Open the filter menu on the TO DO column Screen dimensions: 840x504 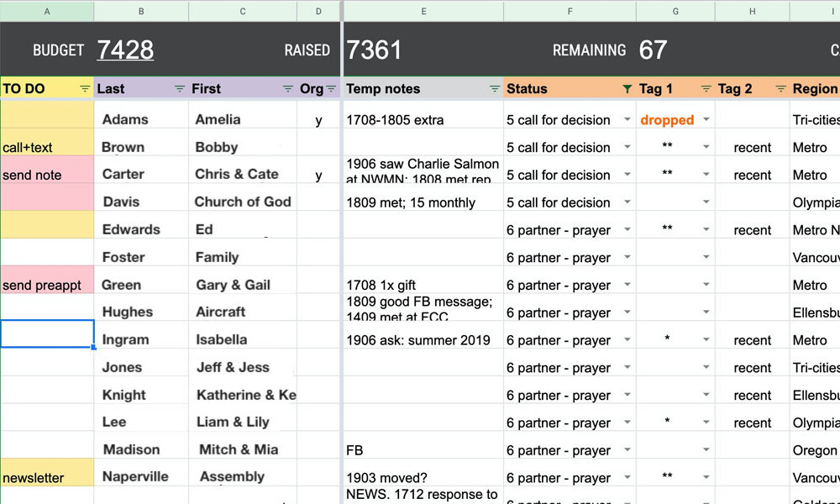click(83, 88)
